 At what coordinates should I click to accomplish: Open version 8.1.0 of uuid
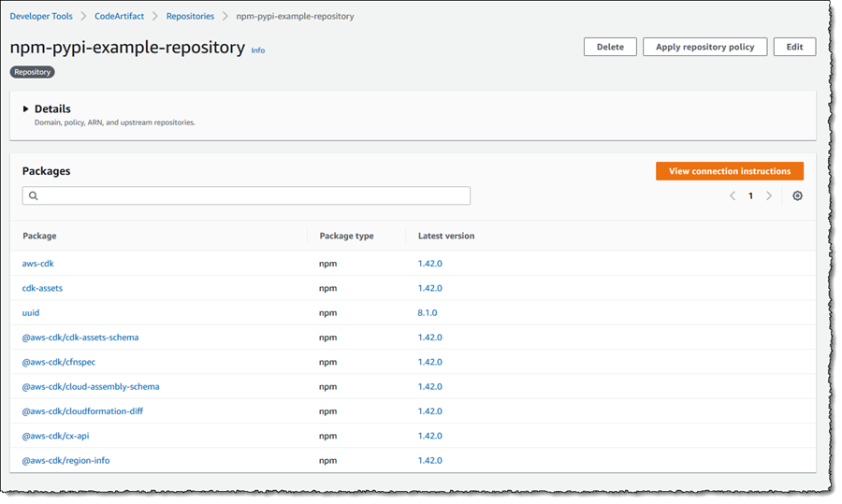coord(428,313)
